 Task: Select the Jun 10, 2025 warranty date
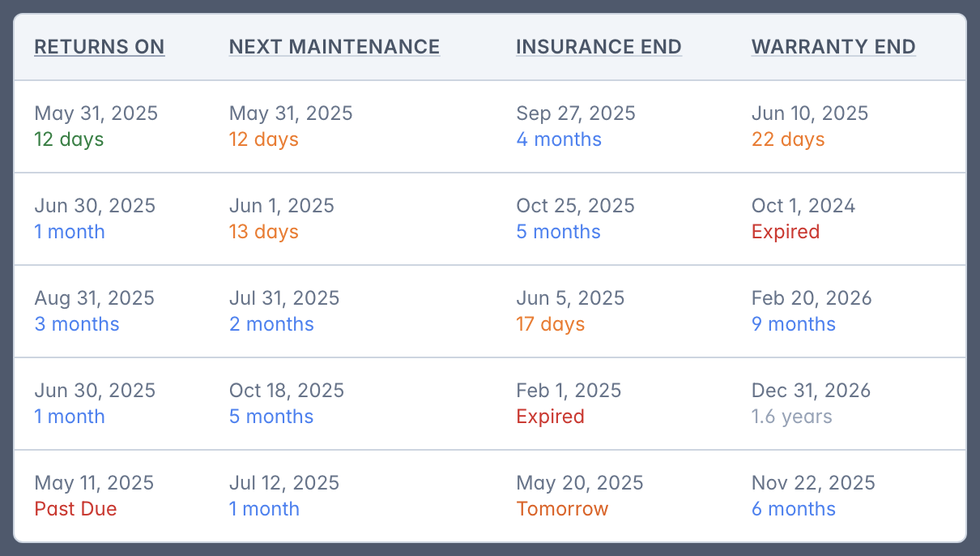[x=810, y=113]
